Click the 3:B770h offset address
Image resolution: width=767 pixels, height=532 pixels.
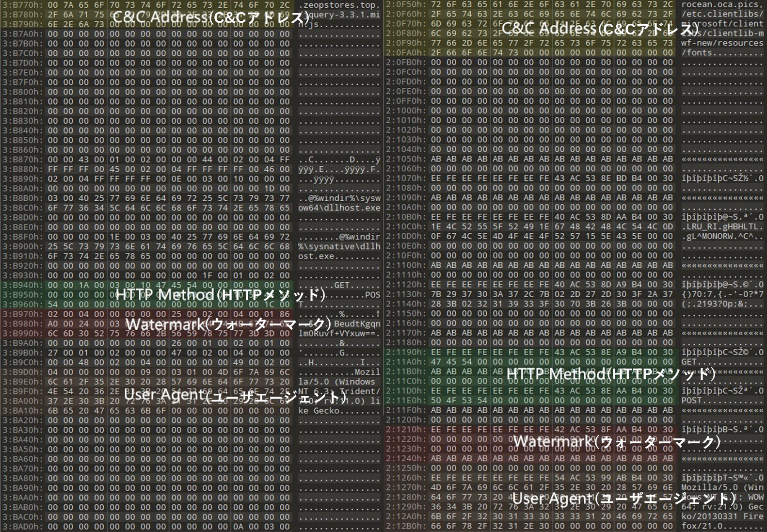(x=22, y=5)
